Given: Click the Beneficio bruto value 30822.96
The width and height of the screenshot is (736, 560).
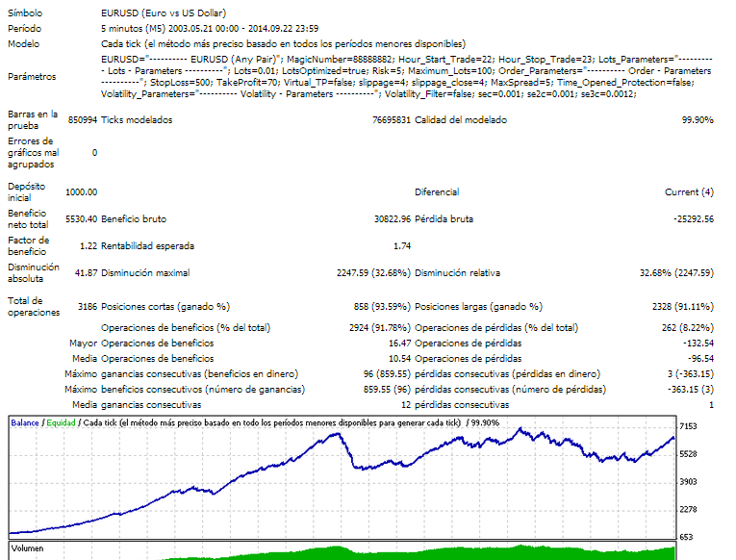Looking at the screenshot, I should click(x=389, y=219).
